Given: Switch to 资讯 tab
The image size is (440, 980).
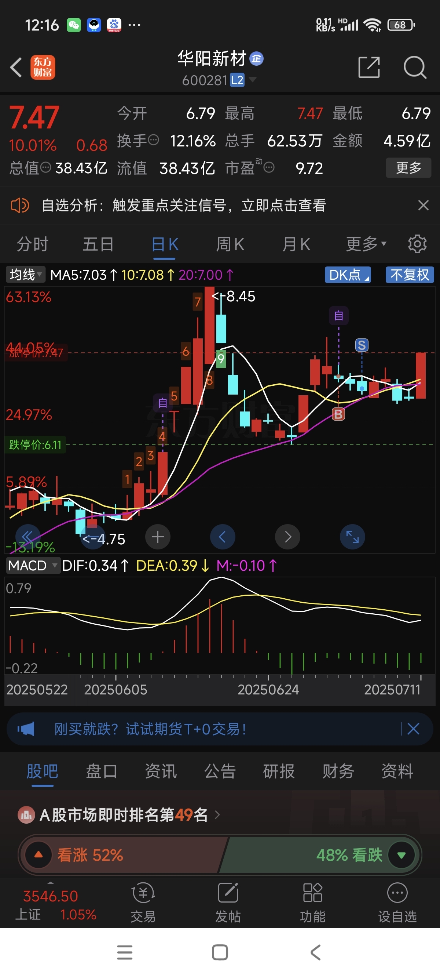Looking at the screenshot, I should pos(161,772).
